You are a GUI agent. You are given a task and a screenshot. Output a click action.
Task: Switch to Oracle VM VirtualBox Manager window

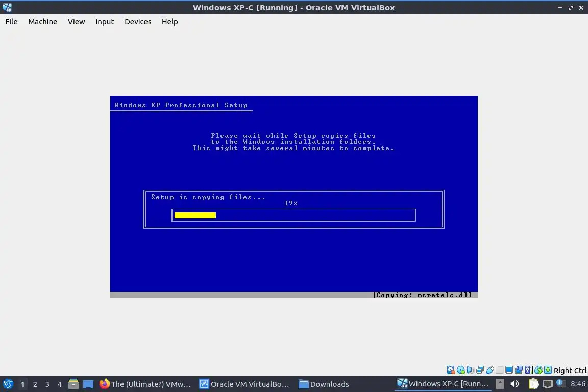244,384
